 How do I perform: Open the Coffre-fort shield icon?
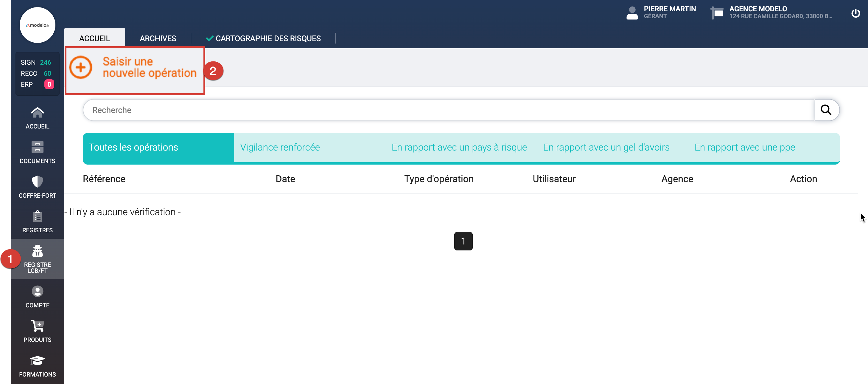[x=38, y=182]
